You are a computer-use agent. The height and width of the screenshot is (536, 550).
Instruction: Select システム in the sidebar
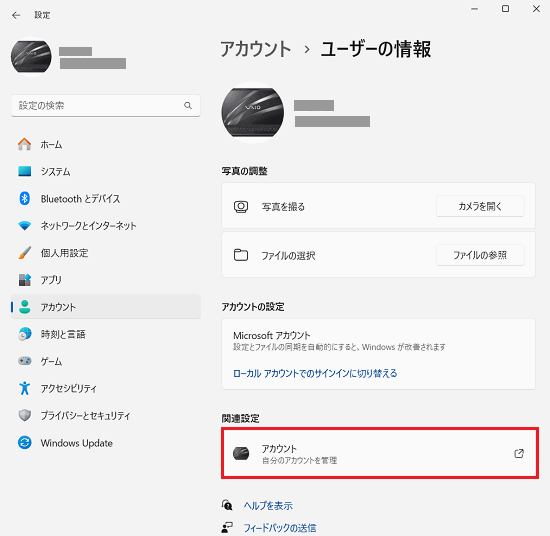click(106, 171)
